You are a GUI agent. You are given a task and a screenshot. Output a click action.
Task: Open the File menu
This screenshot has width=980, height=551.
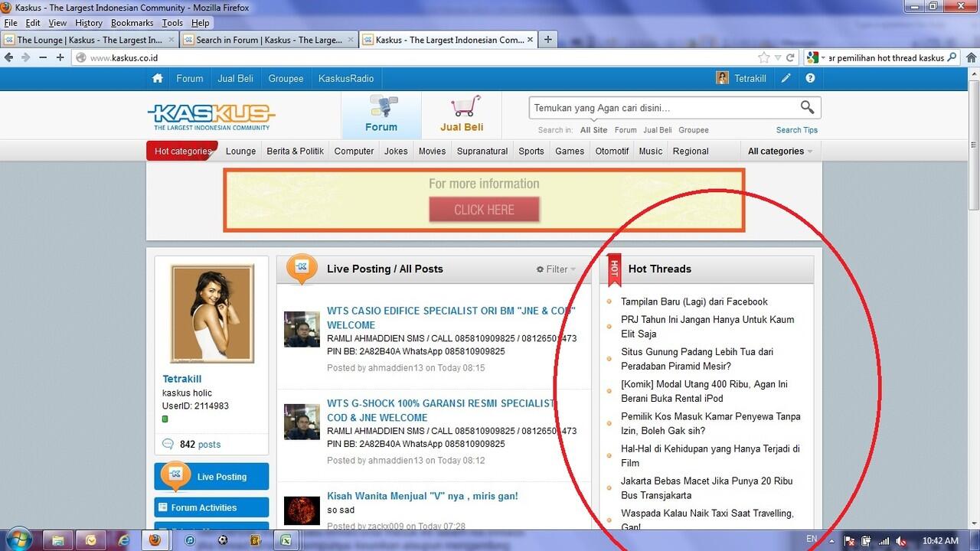point(11,23)
